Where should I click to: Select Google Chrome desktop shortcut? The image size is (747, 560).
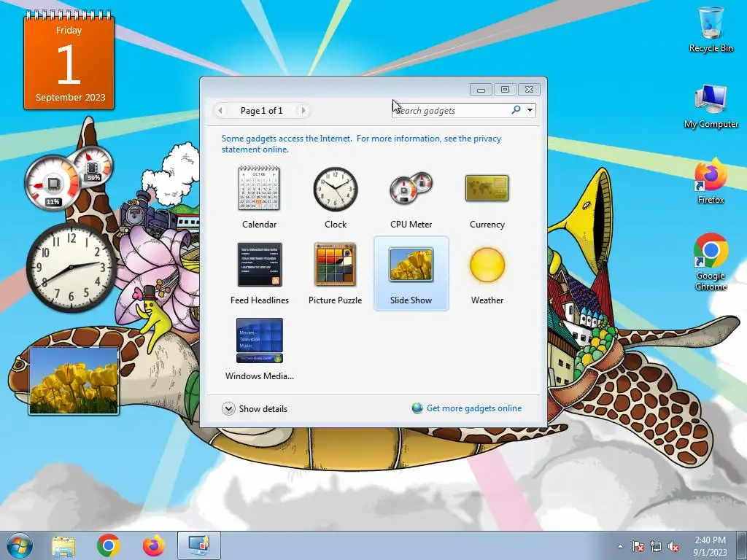click(x=711, y=262)
